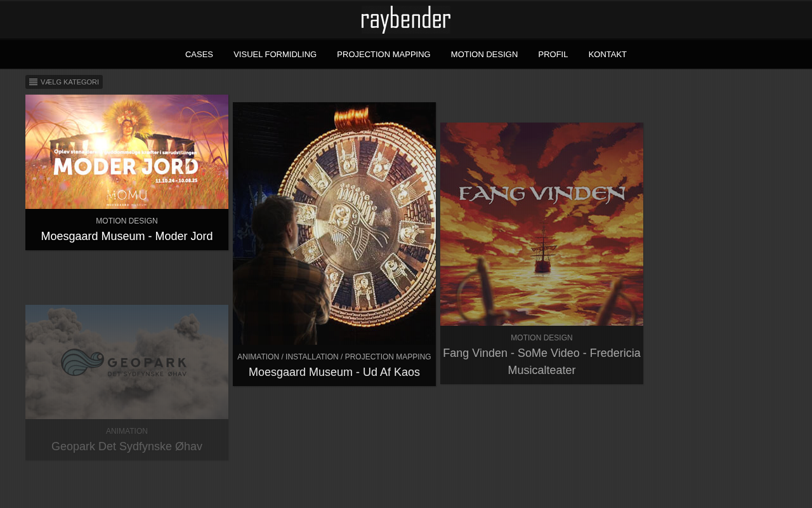The width and height of the screenshot is (812, 508).
Task: Click Motion Design category label under Moder Jord
Action: [x=127, y=221]
